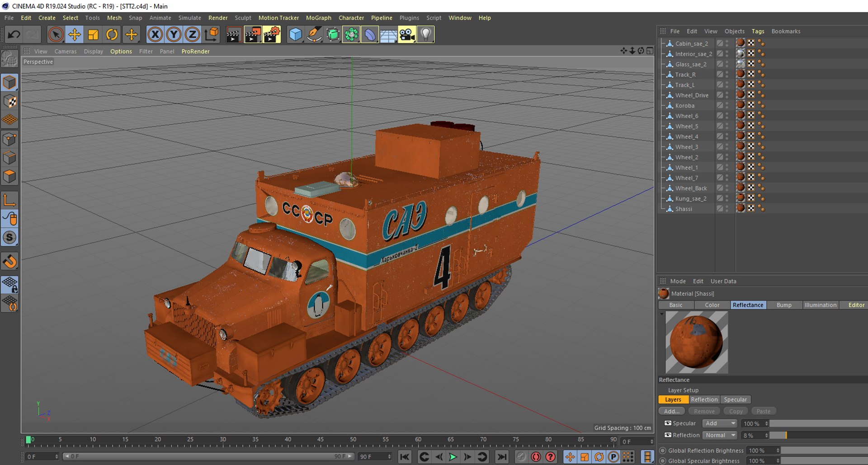The width and height of the screenshot is (868, 465).
Task: Toggle Global Reflection Brightness radio button
Action: [663, 451]
